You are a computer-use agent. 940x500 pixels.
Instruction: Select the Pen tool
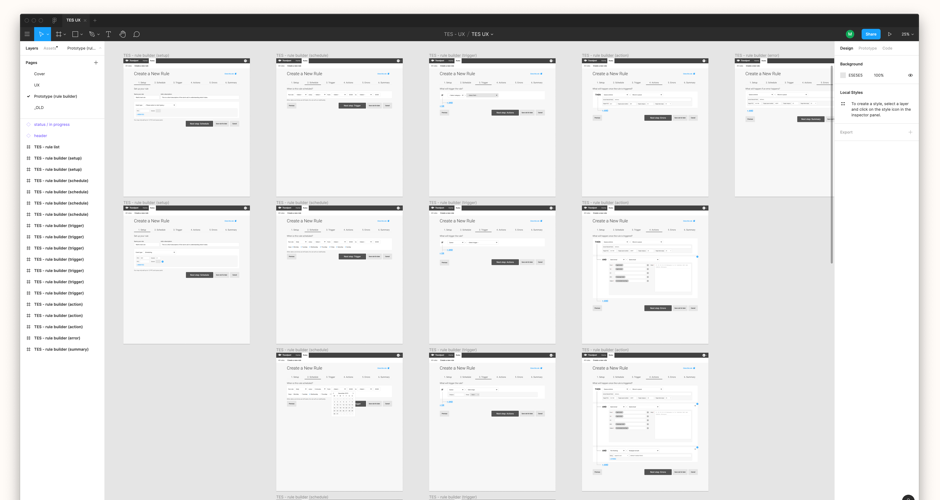click(92, 34)
